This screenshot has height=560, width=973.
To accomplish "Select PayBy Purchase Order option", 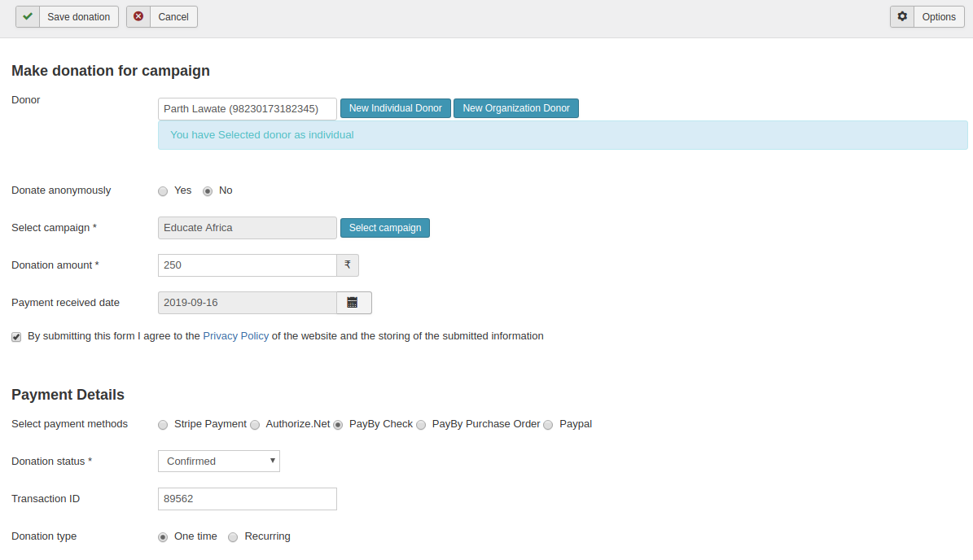I will 421,425.
